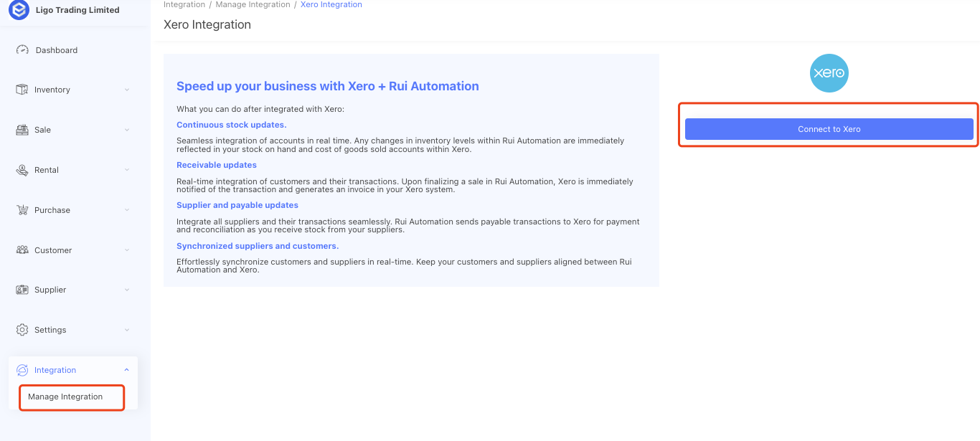Image resolution: width=980 pixels, height=441 pixels.
Task: Open the Dashboard menu item
Action: pyautogui.click(x=56, y=50)
